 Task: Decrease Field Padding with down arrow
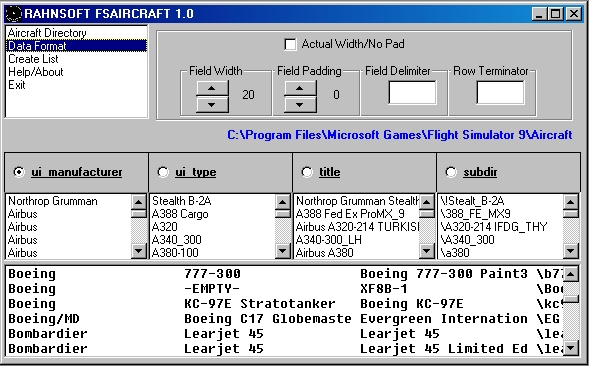[300, 104]
